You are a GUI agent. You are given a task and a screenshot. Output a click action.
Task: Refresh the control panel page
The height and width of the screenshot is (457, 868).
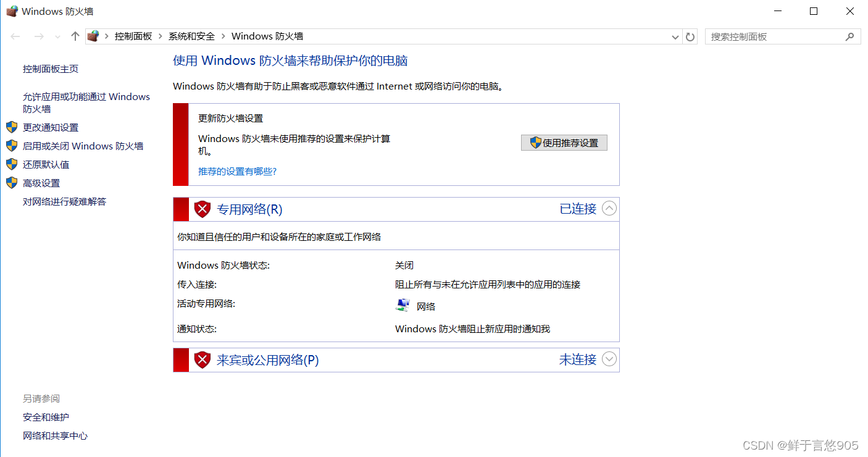(x=690, y=37)
